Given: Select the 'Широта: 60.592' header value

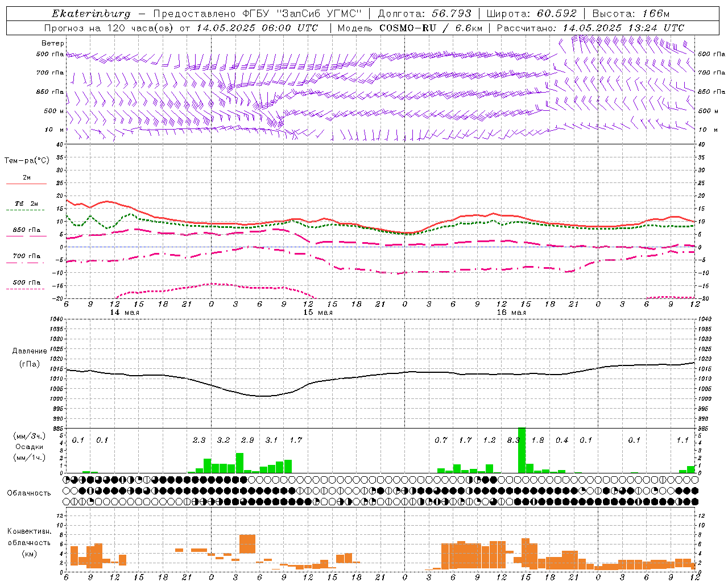Looking at the screenshot, I should tap(531, 14).
